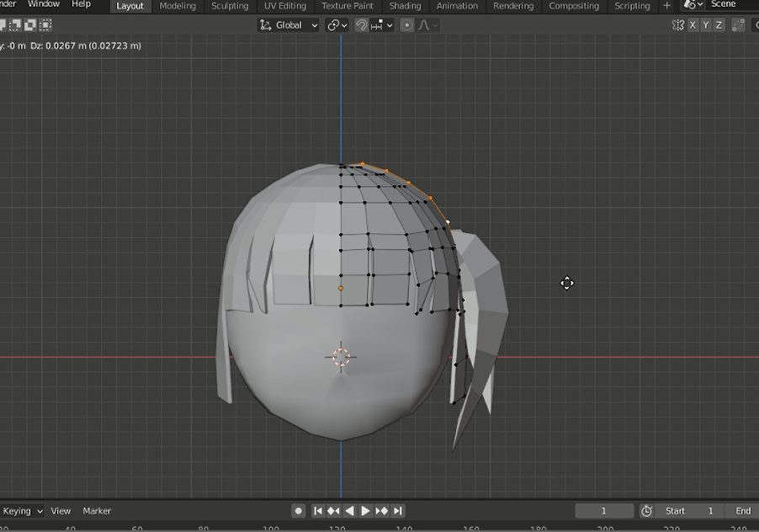This screenshot has width=759, height=532.
Task: Click the current frame field
Action: coord(603,511)
